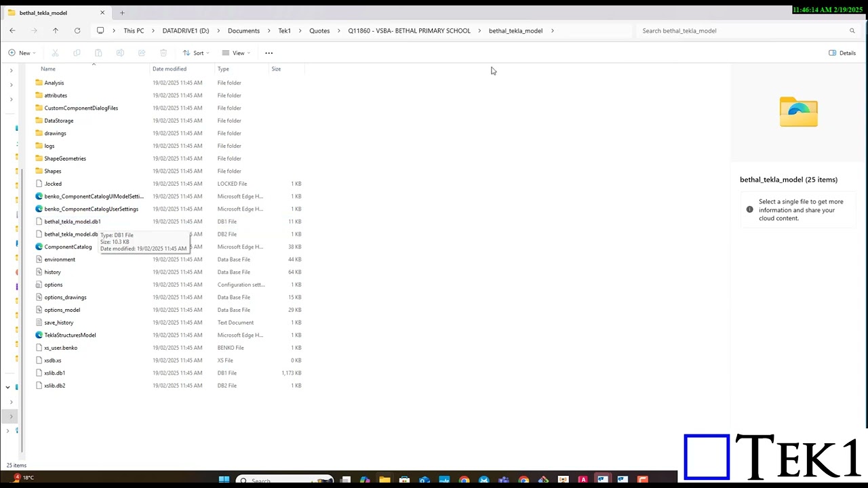The width and height of the screenshot is (868, 488).
Task: Click the Edge icon beside TeklaStructuresModel
Action: (x=39, y=335)
